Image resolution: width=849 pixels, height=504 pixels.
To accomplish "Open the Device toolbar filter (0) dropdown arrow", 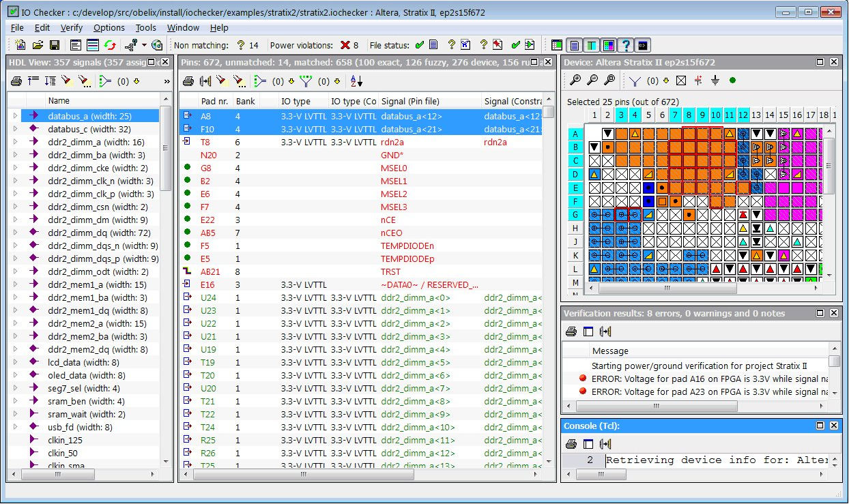I will coord(667,80).
